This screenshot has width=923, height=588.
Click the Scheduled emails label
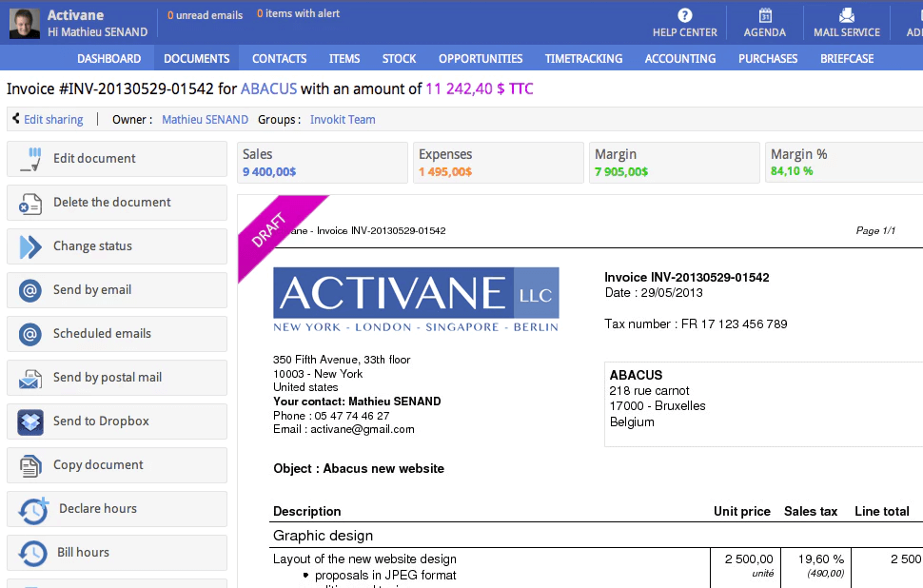click(x=102, y=333)
